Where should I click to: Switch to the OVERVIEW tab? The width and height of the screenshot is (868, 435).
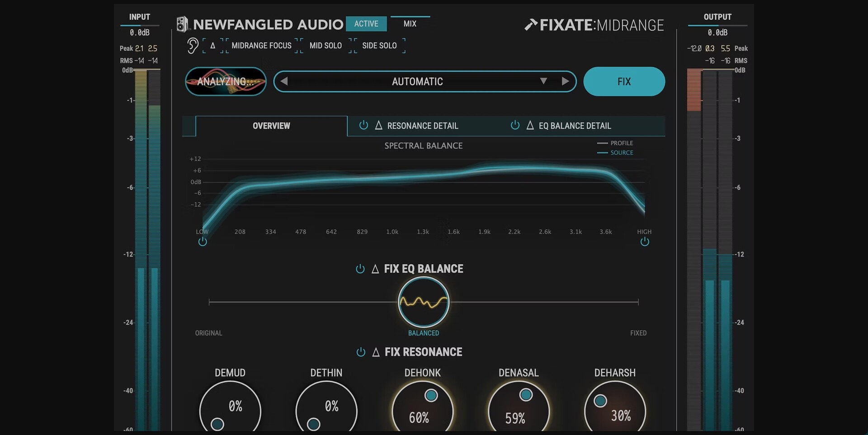271,126
